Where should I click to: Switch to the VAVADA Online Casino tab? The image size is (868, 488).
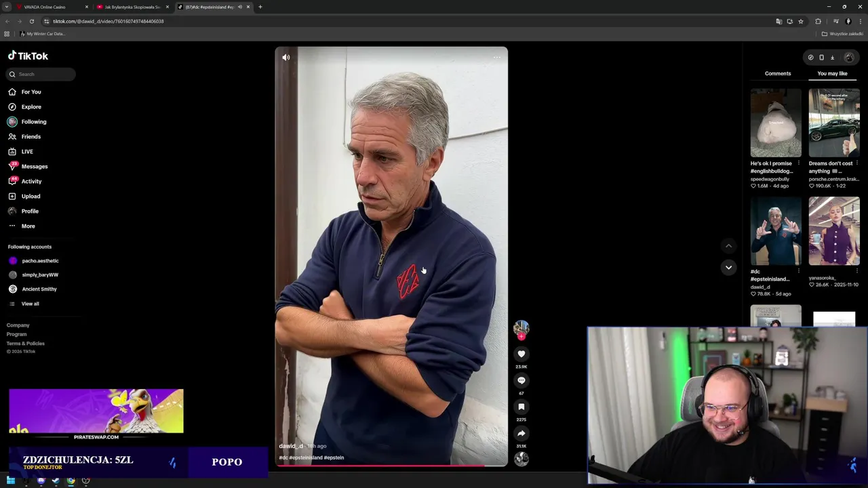point(51,7)
